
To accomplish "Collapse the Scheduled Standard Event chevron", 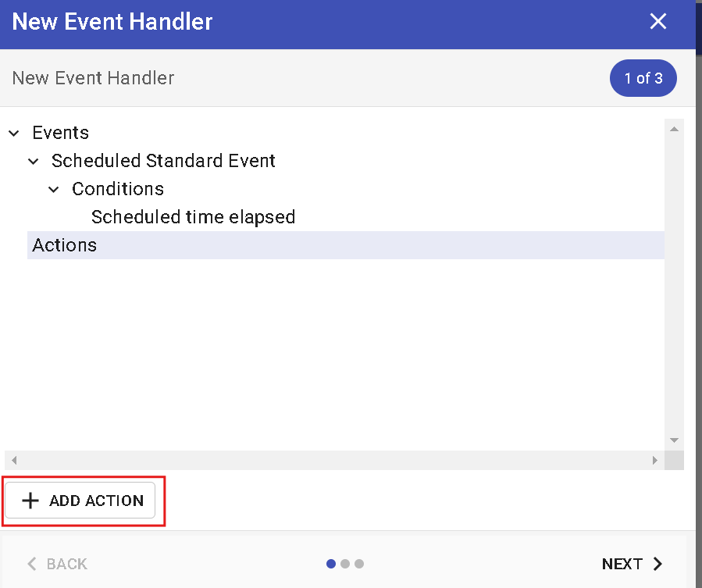I will (x=34, y=162).
